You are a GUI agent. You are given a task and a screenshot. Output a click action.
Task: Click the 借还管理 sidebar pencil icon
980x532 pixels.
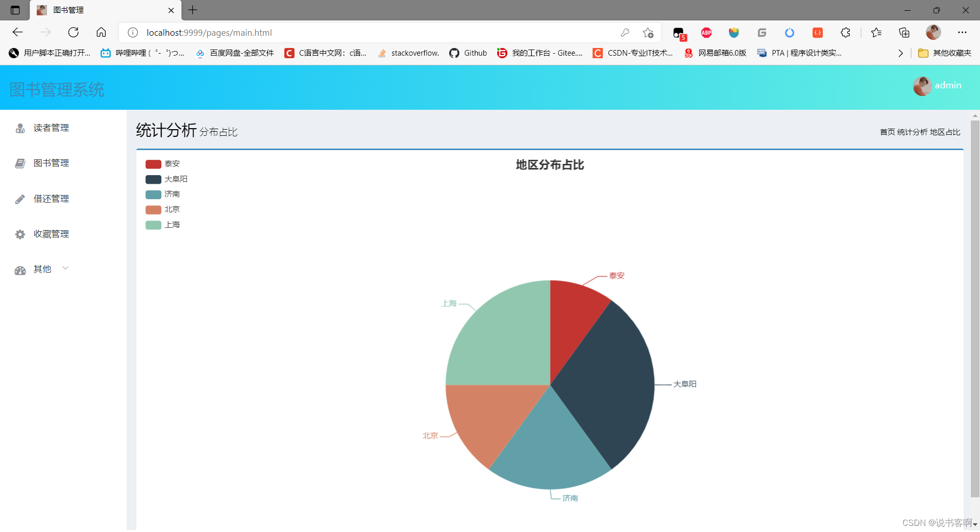tap(20, 199)
